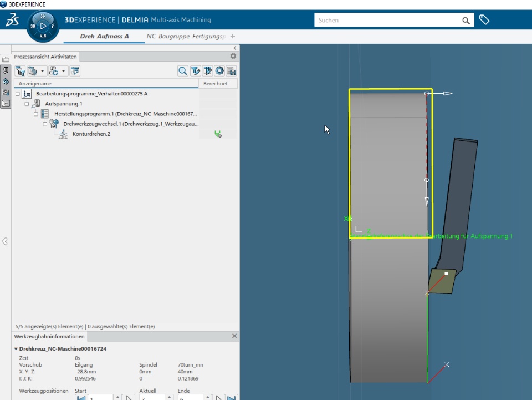Jump to first tool position
Image resolution: width=532 pixels, height=400 pixels.
click(81, 398)
